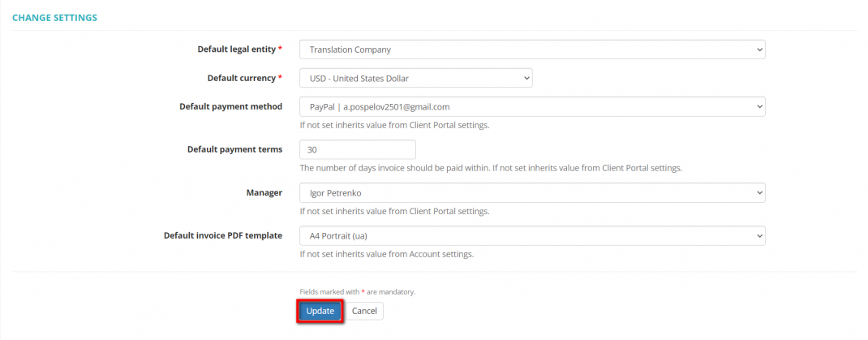Click the "Default payment method" label
868x340 pixels.
230,106
